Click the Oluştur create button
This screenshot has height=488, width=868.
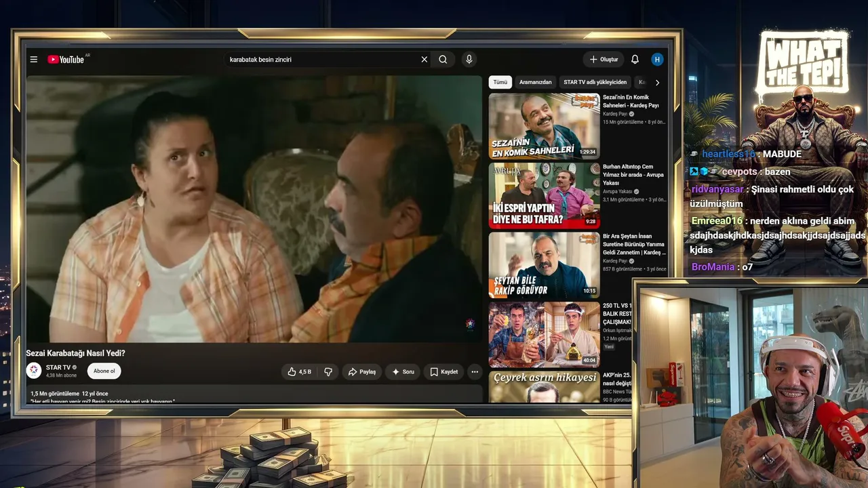click(604, 60)
